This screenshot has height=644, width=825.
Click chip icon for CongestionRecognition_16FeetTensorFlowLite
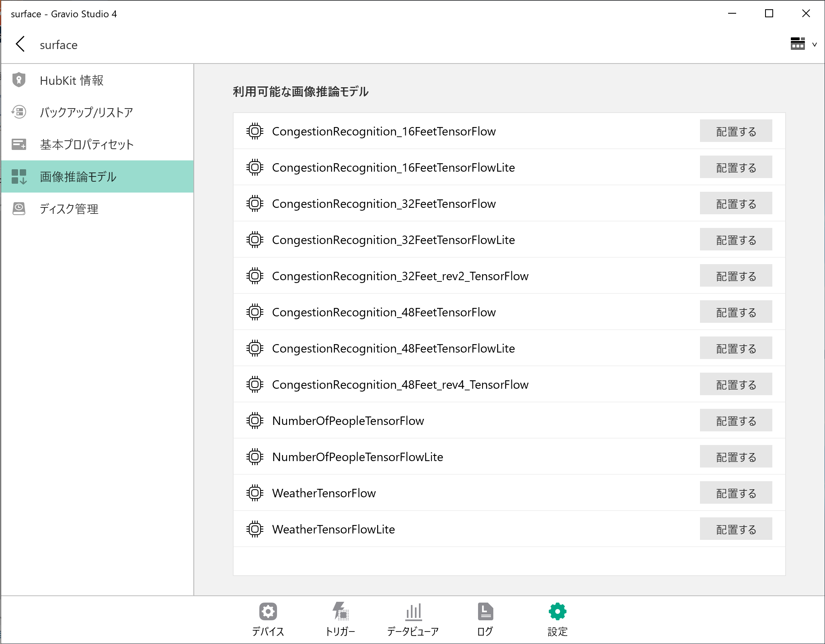(255, 167)
